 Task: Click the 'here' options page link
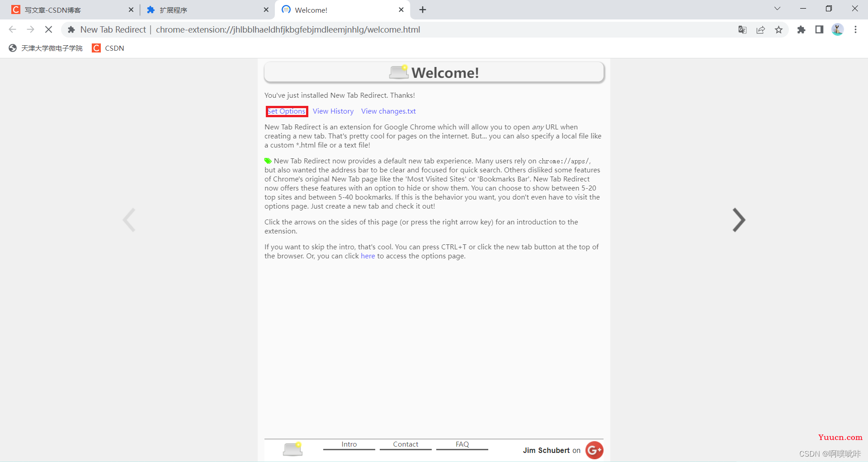click(x=368, y=256)
